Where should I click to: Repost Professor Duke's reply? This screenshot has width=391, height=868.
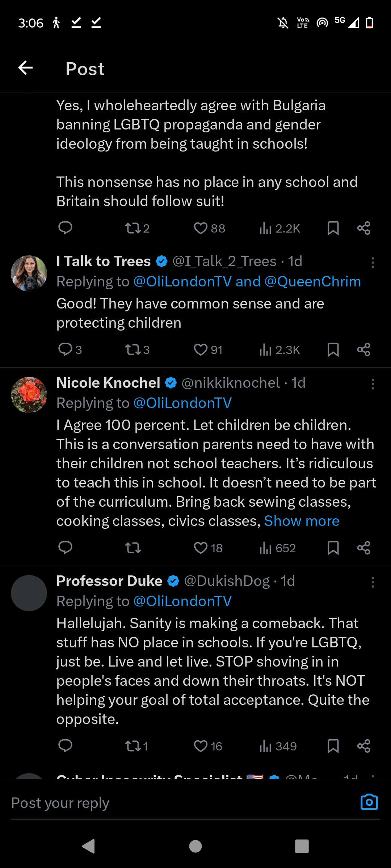(x=136, y=746)
